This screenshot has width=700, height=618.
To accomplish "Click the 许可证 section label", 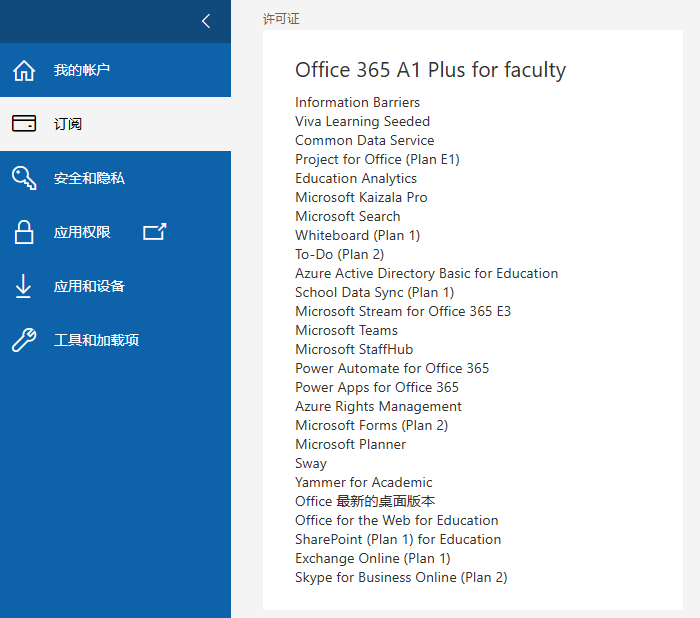I will (x=281, y=19).
